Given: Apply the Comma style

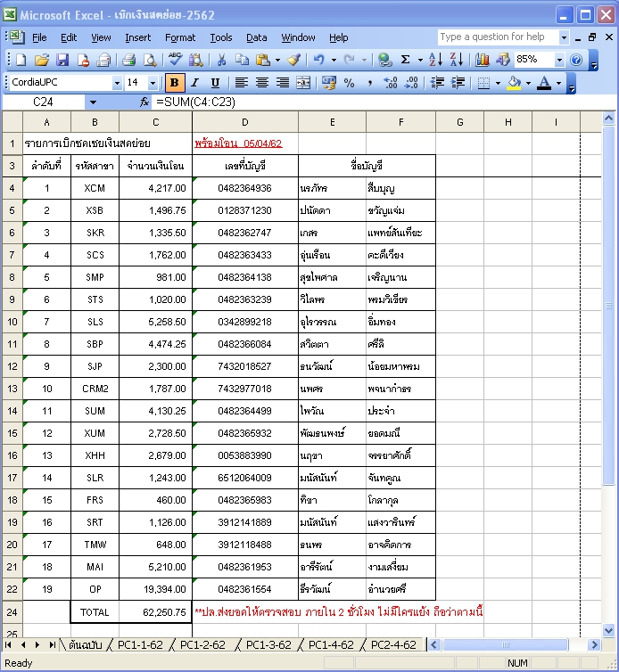Looking at the screenshot, I should (370, 82).
